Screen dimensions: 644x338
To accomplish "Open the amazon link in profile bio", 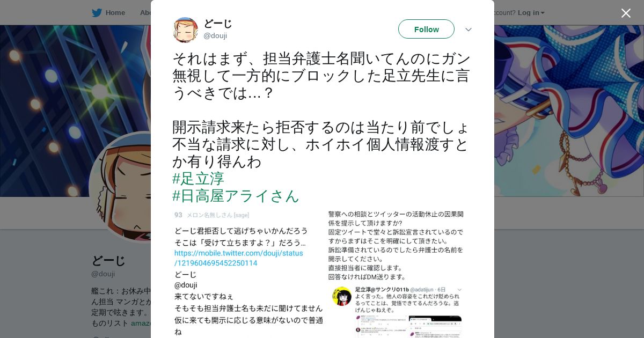I will click(x=141, y=324).
